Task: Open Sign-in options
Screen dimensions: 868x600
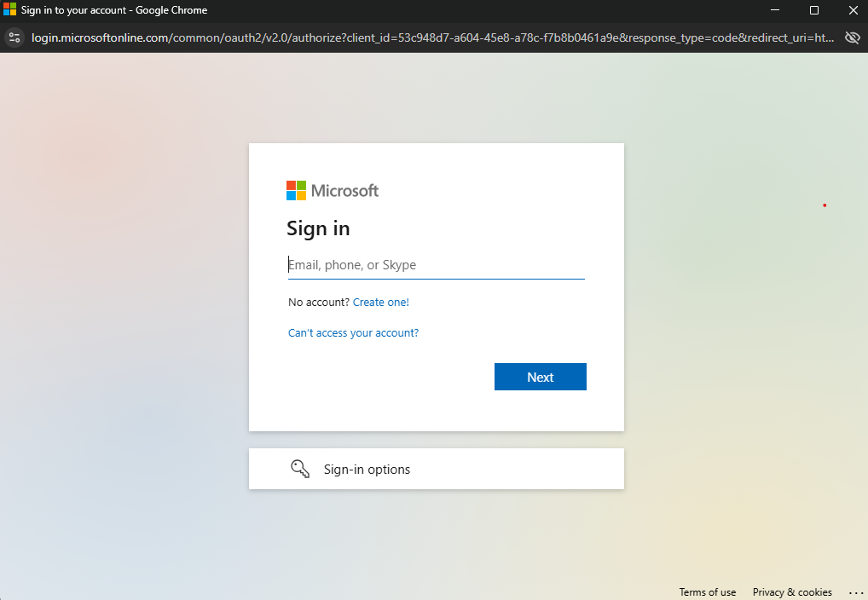Action: pyautogui.click(x=437, y=469)
